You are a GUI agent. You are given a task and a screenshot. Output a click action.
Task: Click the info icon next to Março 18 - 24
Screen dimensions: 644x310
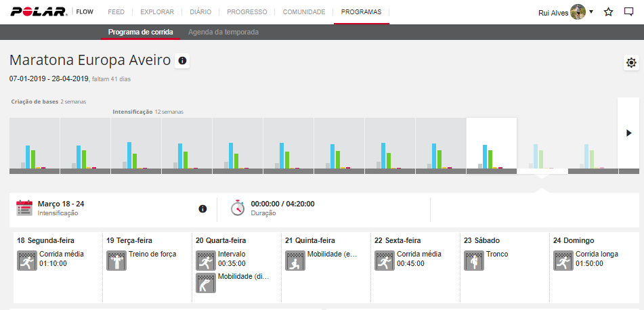(202, 208)
